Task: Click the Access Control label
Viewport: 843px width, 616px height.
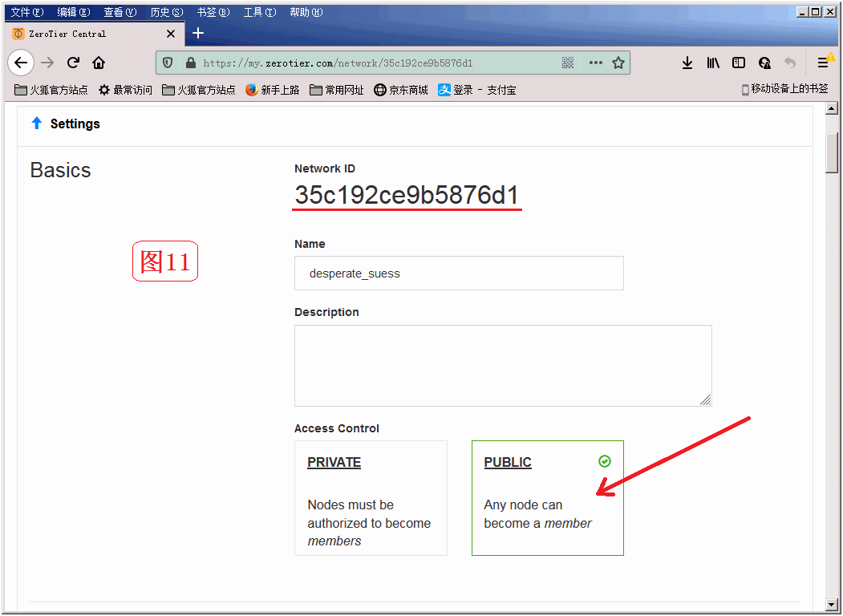Action: pos(337,428)
